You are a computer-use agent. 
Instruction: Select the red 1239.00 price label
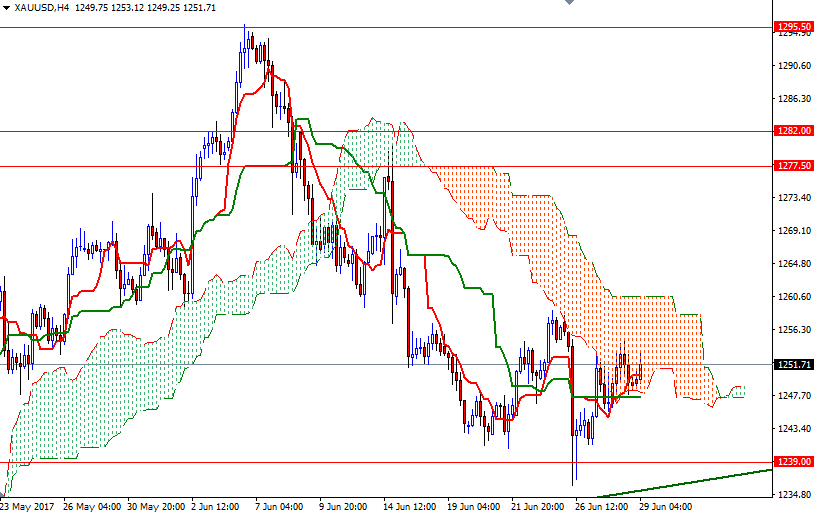point(793,462)
